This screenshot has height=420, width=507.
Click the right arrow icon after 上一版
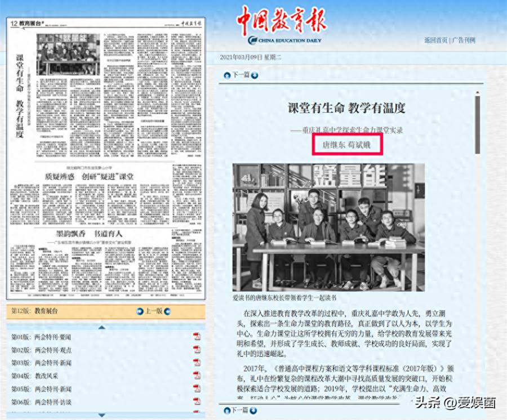tap(167, 311)
